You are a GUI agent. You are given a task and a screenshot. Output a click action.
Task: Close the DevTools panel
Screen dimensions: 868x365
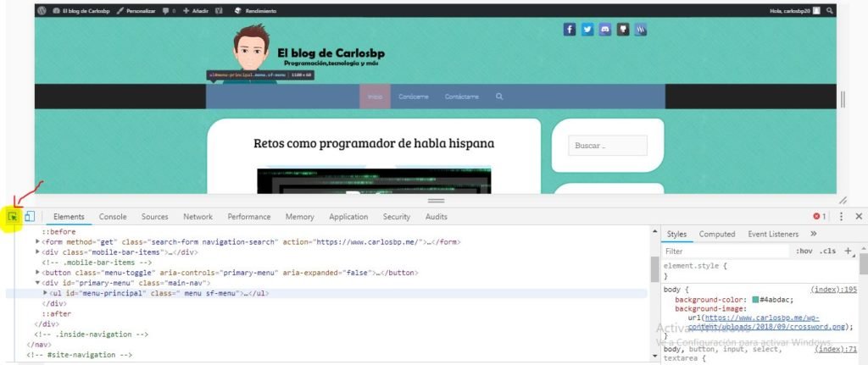point(859,217)
